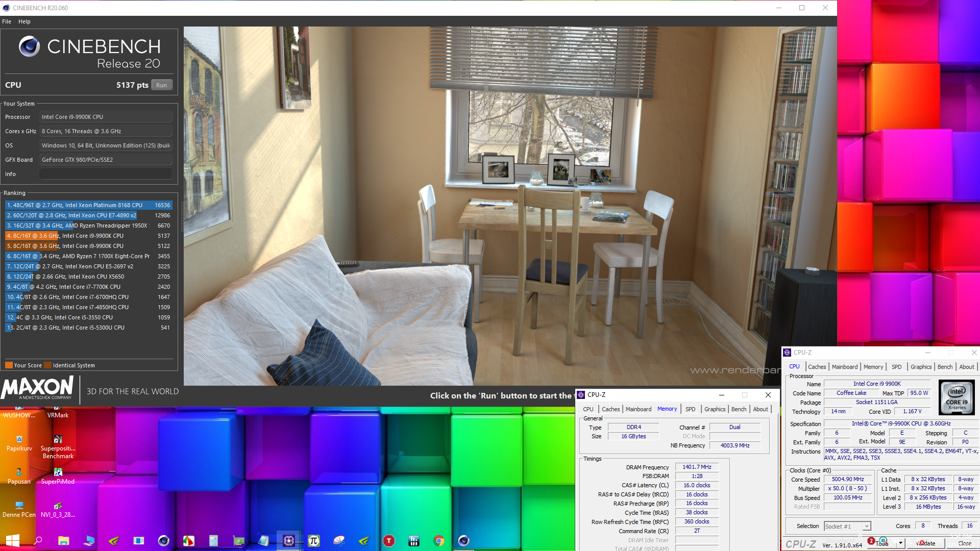Open Denne PCen desktop icon

[x=19, y=509]
